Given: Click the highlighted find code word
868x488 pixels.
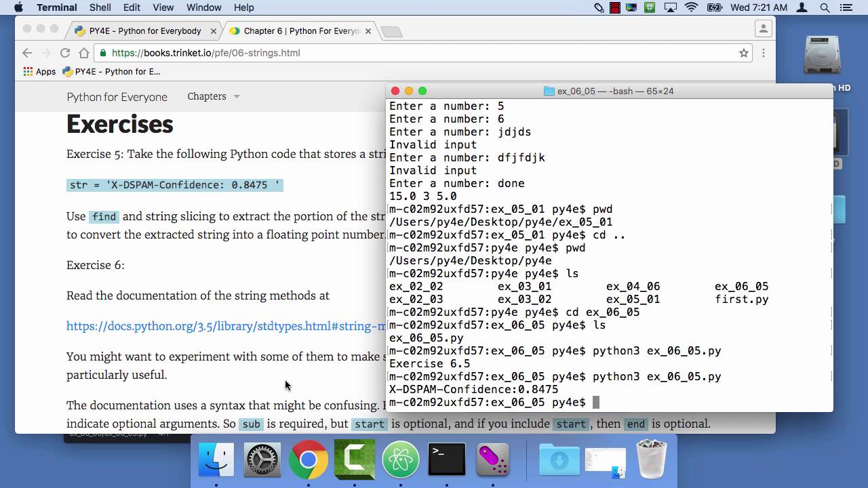Looking at the screenshot, I should click(104, 217).
